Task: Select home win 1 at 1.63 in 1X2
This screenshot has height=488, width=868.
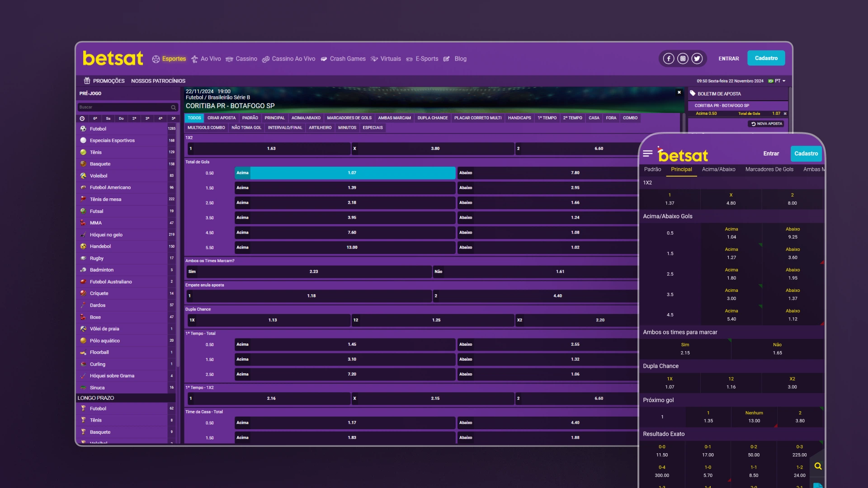Action: click(x=269, y=148)
